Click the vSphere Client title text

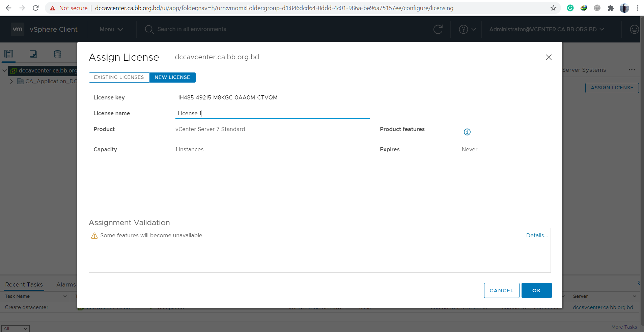coord(54,29)
